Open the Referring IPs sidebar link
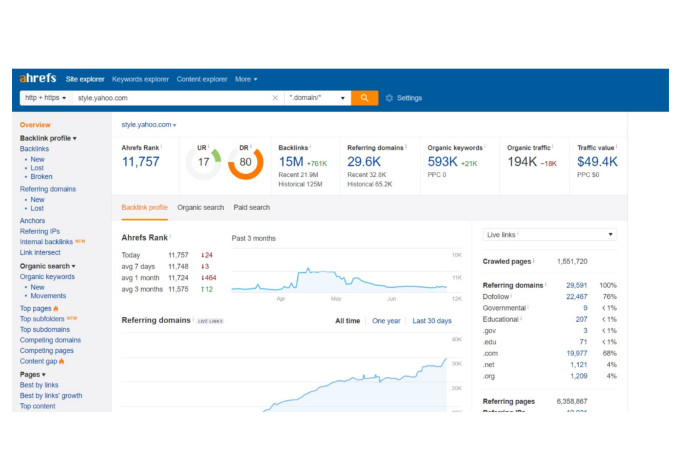 point(39,231)
